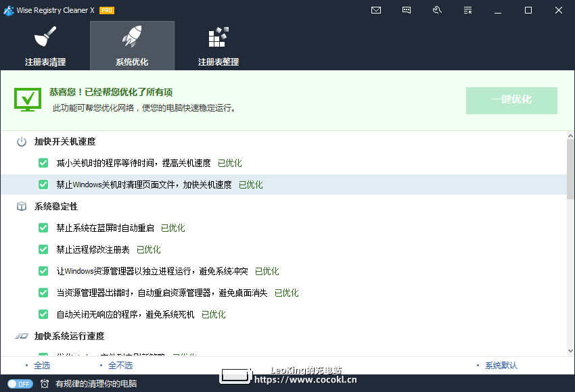Uncheck 让Windows资源管理器以独立进程运行 option

(43, 271)
